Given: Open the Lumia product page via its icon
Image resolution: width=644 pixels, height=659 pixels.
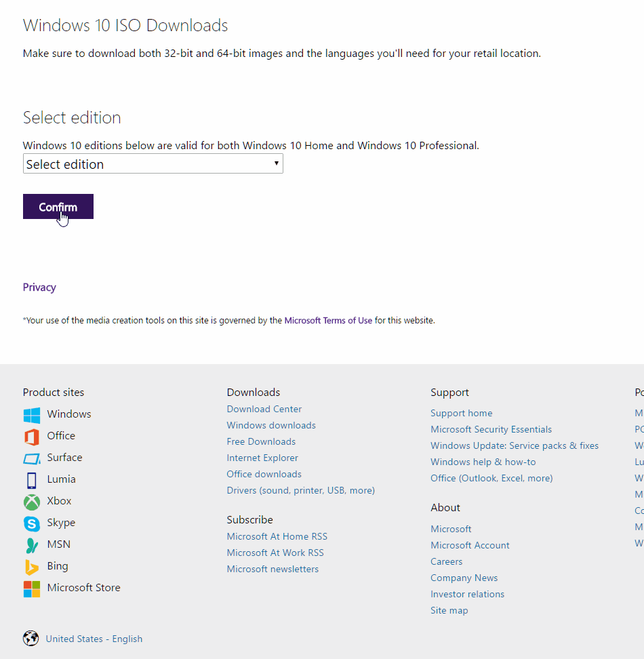Looking at the screenshot, I should click(x=31, y=479).
